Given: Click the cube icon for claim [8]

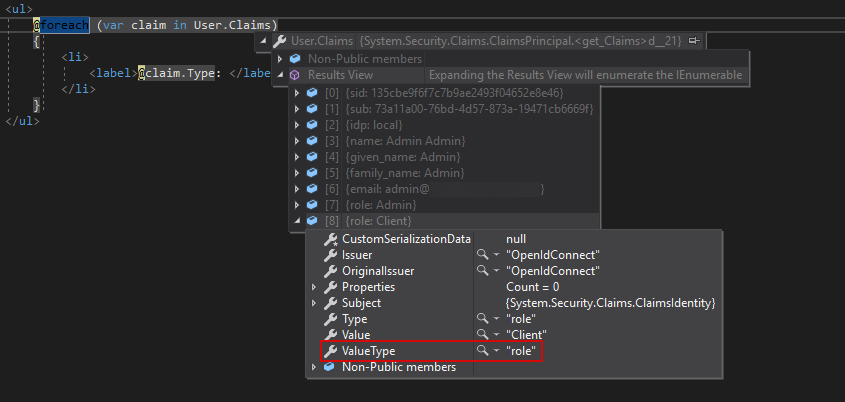Looking at the screenshot, I should (311, 221).
